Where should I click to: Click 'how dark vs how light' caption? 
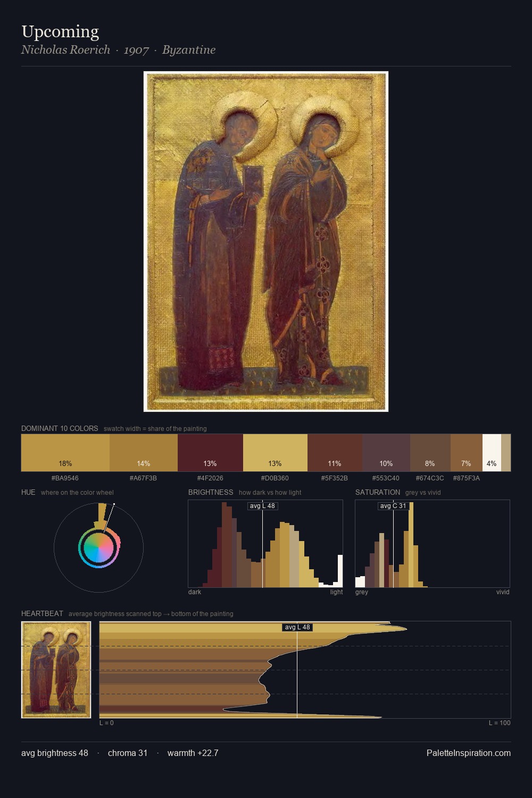pos(270,493)
